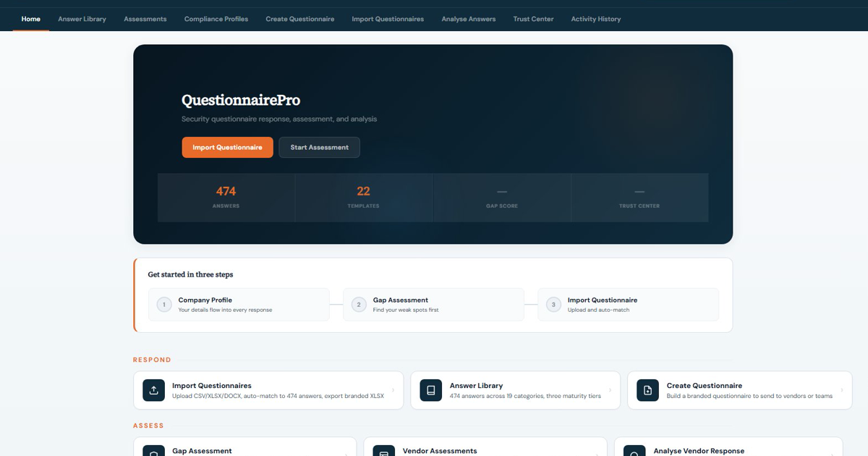Click the 474 Answers stat card
This screenshot has width=868, height=456.
[226, 197]
